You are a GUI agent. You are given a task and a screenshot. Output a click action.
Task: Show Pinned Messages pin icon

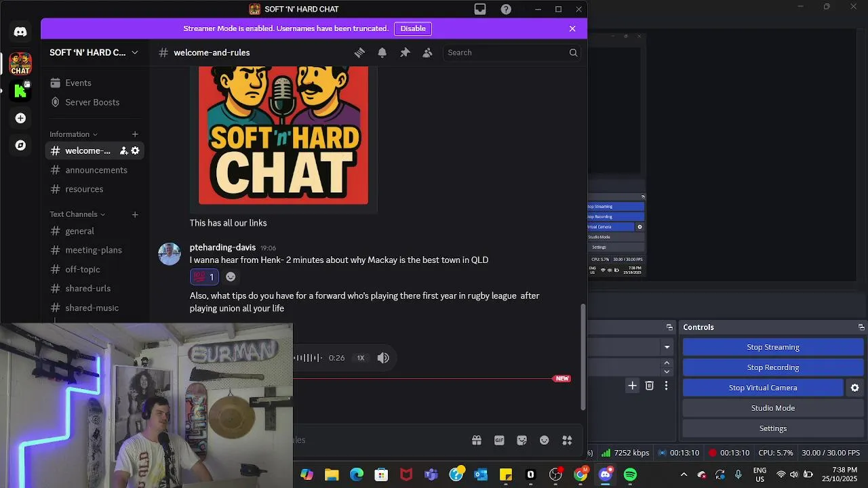(405, 53)
